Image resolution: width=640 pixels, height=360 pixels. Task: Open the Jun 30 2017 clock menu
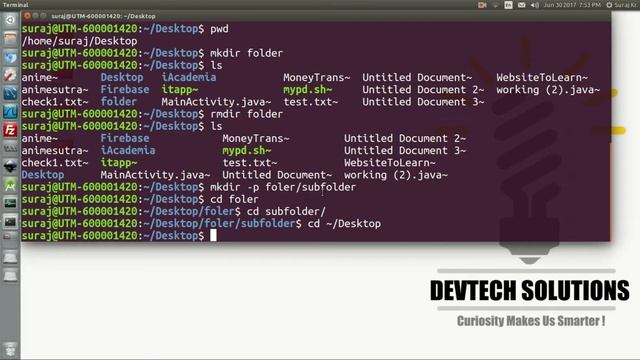coord(572,5)
